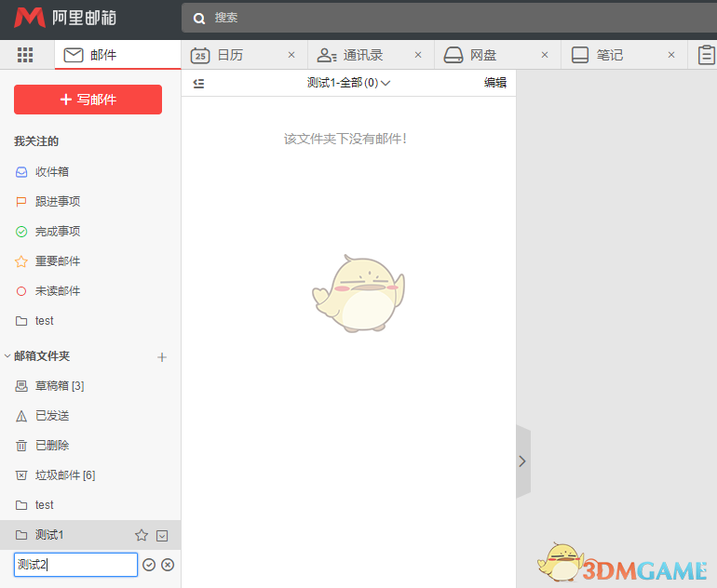Confirm new folder name with checkmark

pyautogui.click(x=149, y=565)
